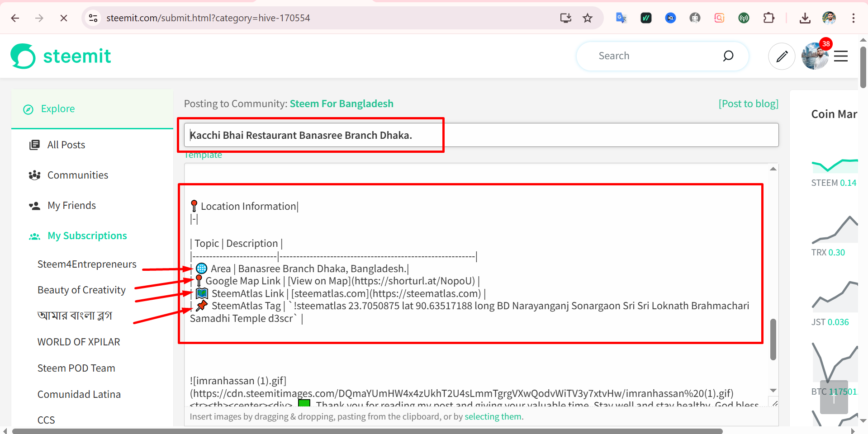Open the Steem POD Team community
The image size is (868, 434).
click(x=76, y=368)
